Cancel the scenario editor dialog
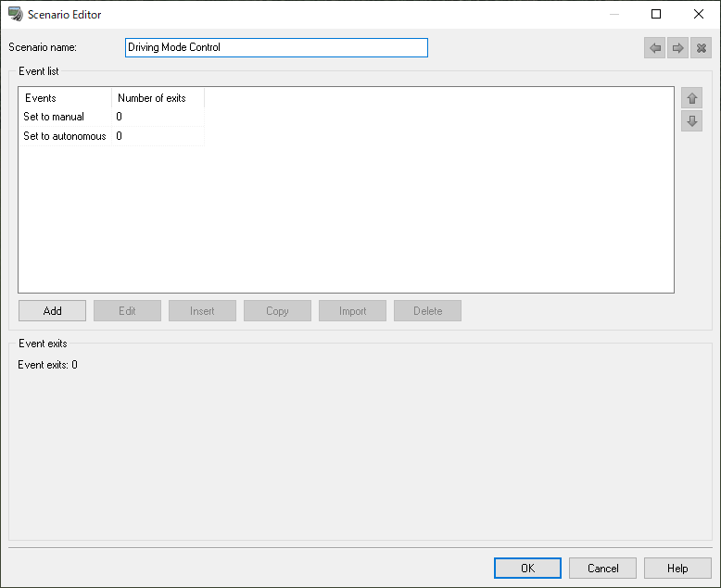Viewport: 721px width, 588px height. [x=602, y=569]
